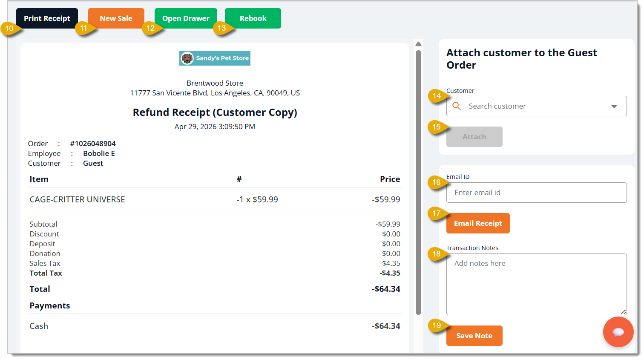
Task: Click the Discount label
Action: [44, 234]
